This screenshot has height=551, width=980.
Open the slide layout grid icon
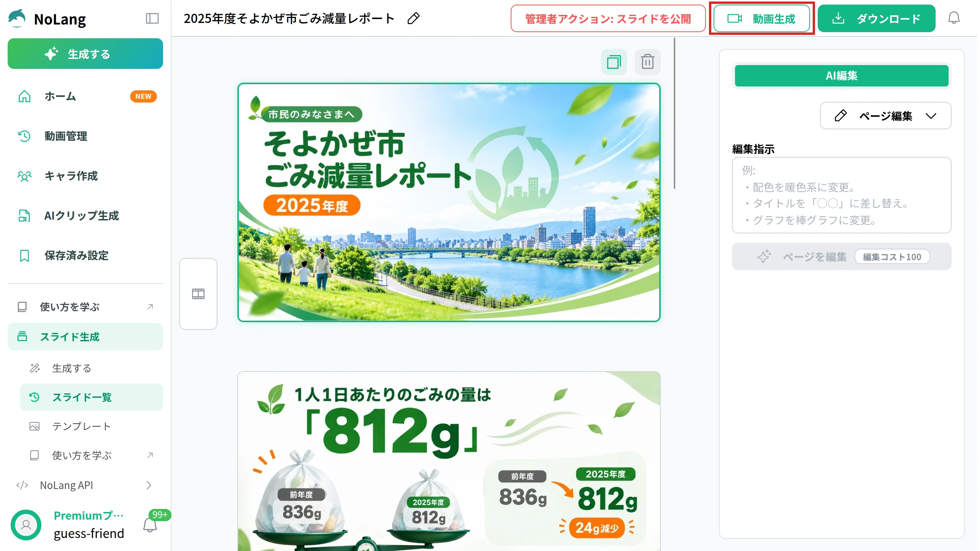click(x=198, y=294)
